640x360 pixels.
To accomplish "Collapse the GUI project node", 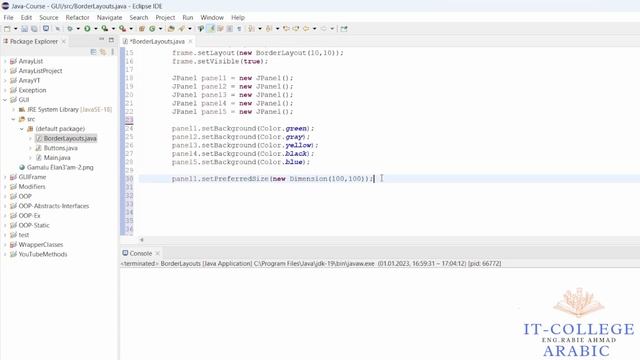I will (5, 100).
